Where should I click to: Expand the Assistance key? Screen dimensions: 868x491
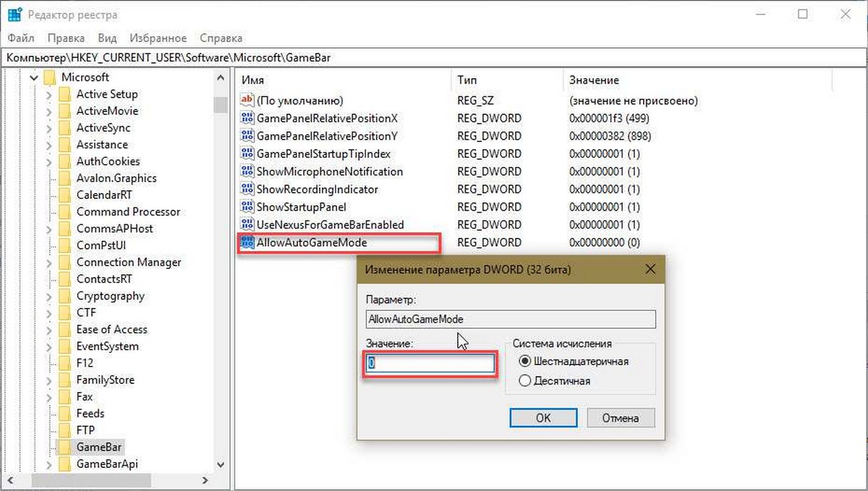coord(48,144)
